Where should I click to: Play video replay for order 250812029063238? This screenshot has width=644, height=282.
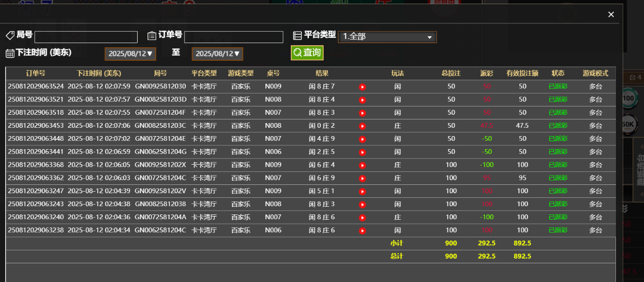click(x=363, y=230)
